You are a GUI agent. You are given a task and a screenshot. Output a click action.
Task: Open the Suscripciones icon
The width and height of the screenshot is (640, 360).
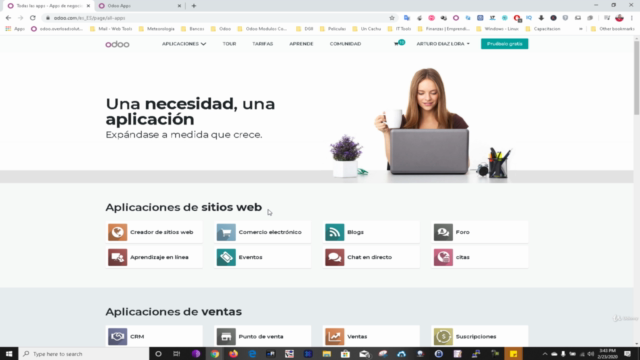pos(443,336)
